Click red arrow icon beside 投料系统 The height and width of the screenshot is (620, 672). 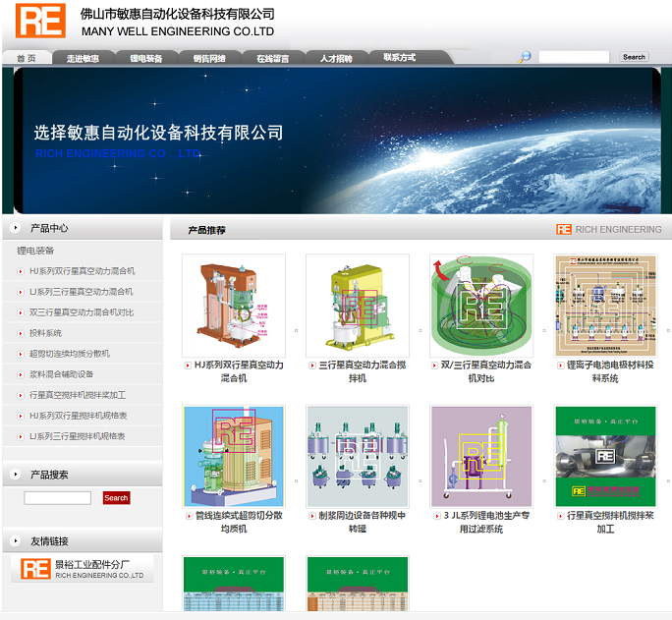coord(20,333)
